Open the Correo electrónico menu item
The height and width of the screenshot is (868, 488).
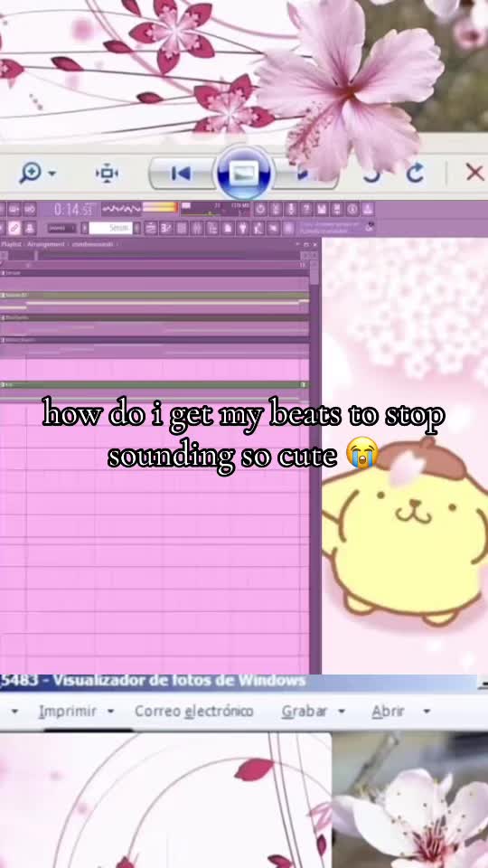click(x=193, y=712)
